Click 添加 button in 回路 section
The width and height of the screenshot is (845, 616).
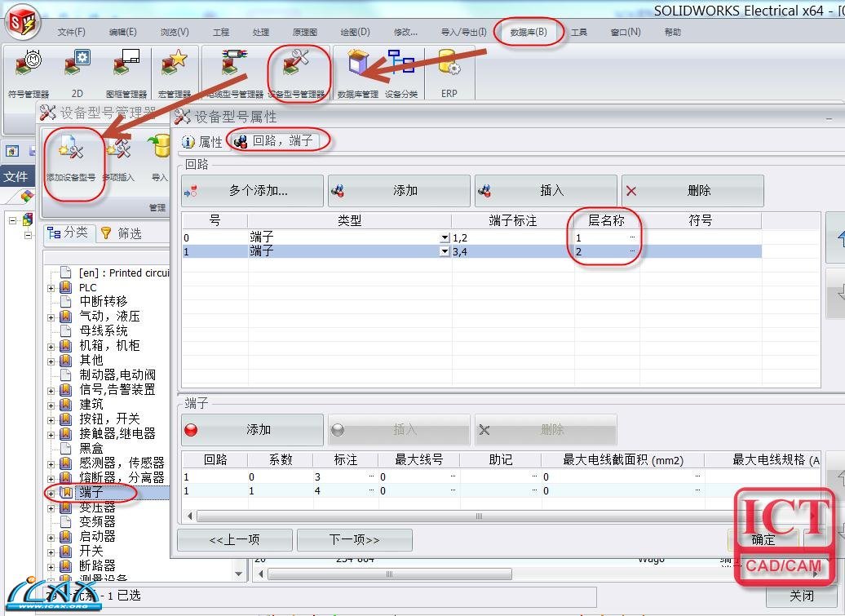tap(399, 191)
